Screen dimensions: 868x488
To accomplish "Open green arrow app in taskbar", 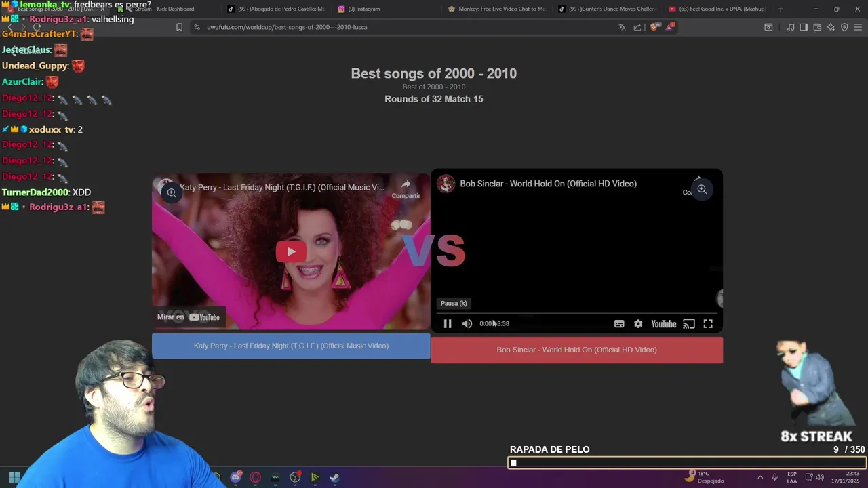I will (x=315, y=477).
